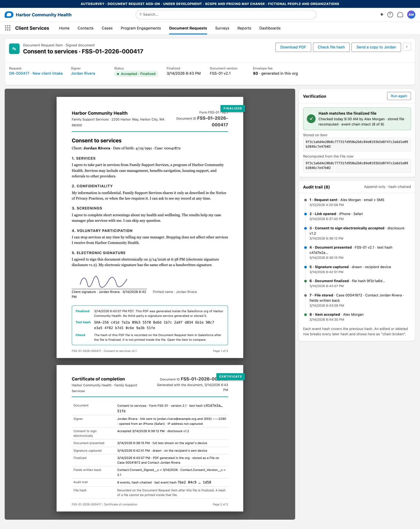Click the teal document request item icon

[14, 49]
